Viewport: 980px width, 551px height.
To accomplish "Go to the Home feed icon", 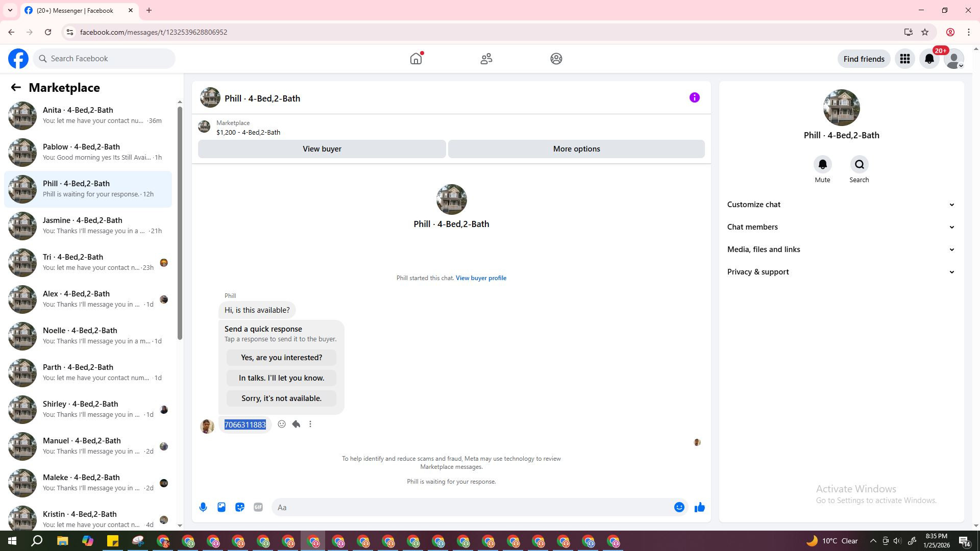I will click(416, 59).
